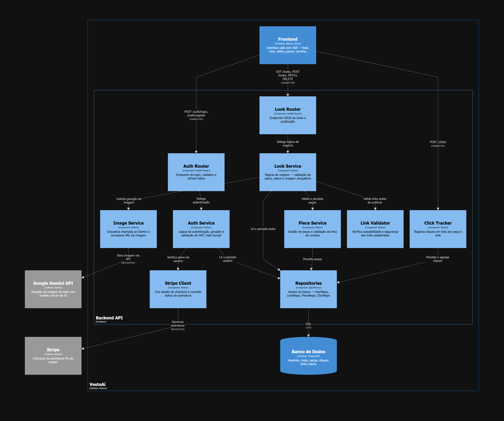The width and height of the screenshot is (504, 421).
Task: Click the 'Valida e persiste peças' label
Action: [x=312, y=201]
